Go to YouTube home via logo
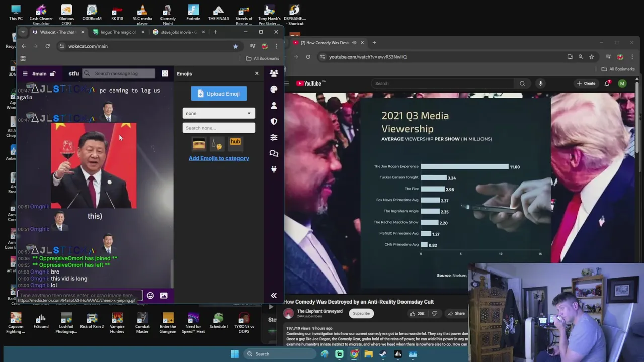This screenshot has width=644, height=362. click(309, 84)
